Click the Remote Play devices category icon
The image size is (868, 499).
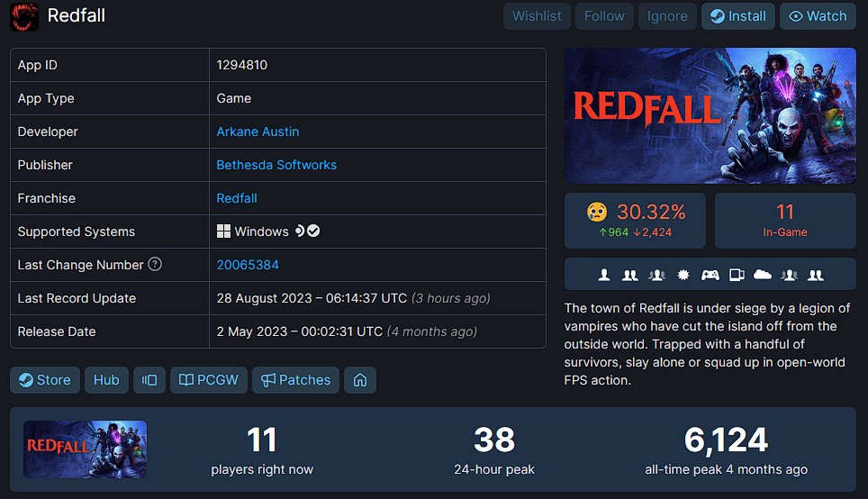(737, 275)
